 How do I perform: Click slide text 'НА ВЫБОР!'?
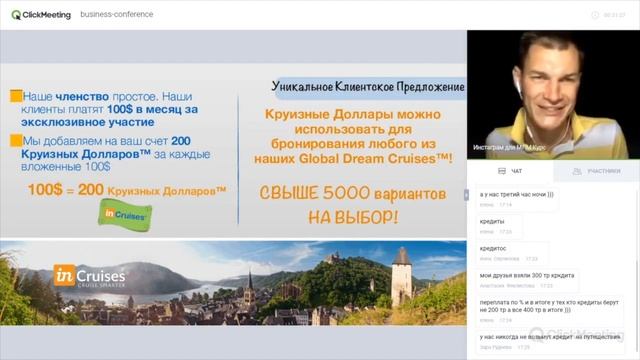point(353,218)
